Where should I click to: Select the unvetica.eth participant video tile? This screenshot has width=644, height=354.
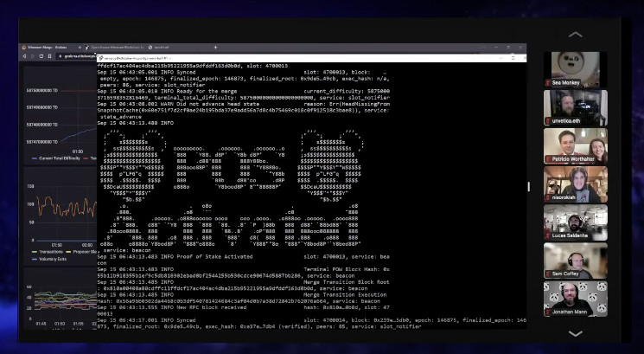(x=576, y=107)
